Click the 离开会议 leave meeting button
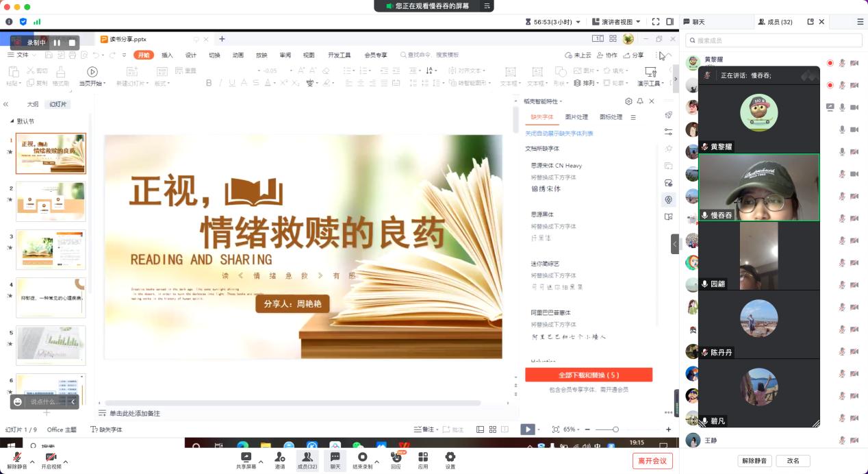Screen dimensions: 868x474 [x=652, y=461]
